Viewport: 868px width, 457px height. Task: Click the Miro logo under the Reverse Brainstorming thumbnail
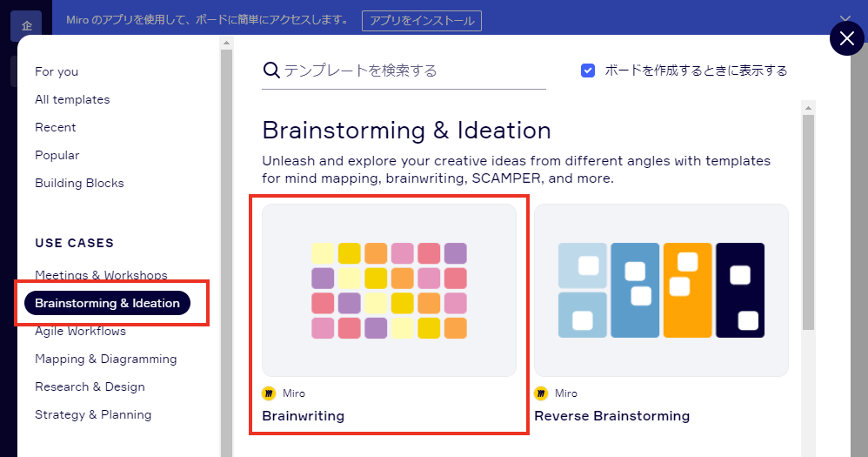pos(541,393)
